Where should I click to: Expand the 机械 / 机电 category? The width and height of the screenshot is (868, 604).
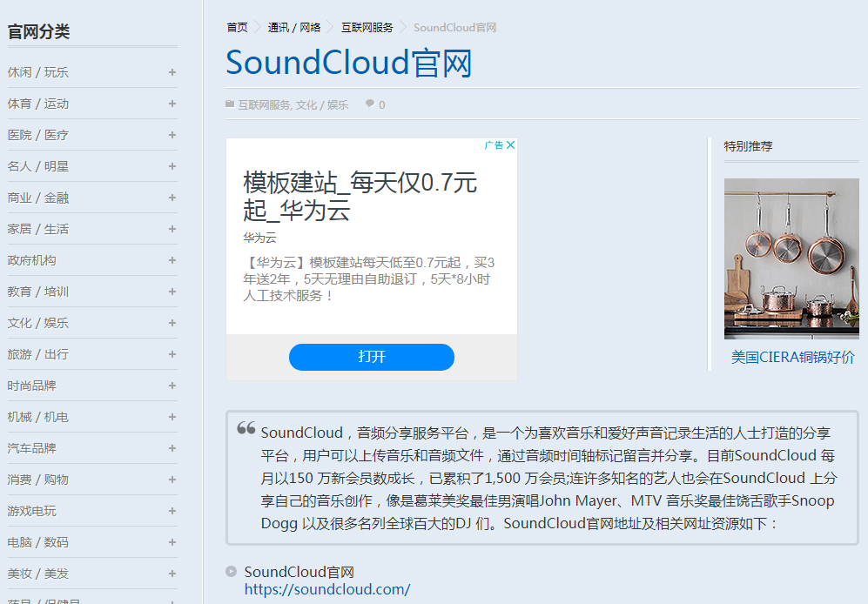172,417
